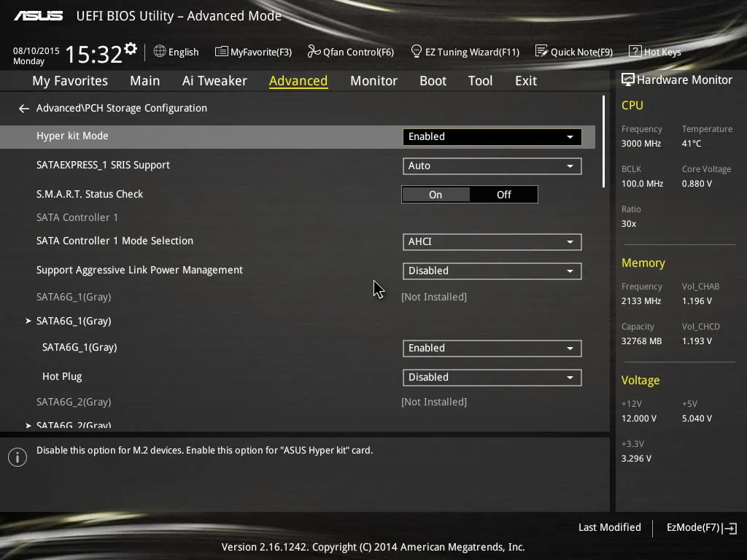The width and height of the screenshot is (747, 560).
Task: Open the Tool tab
Action: point(480,81)
